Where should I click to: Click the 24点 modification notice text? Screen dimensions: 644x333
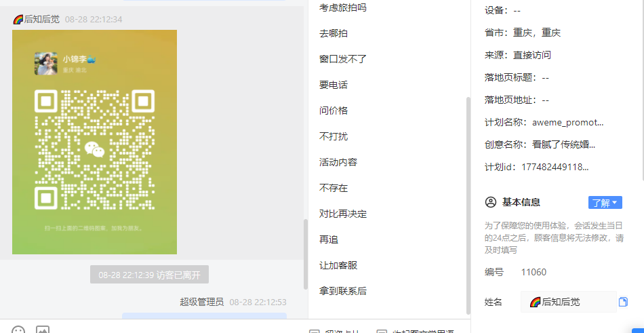[554, 237]
